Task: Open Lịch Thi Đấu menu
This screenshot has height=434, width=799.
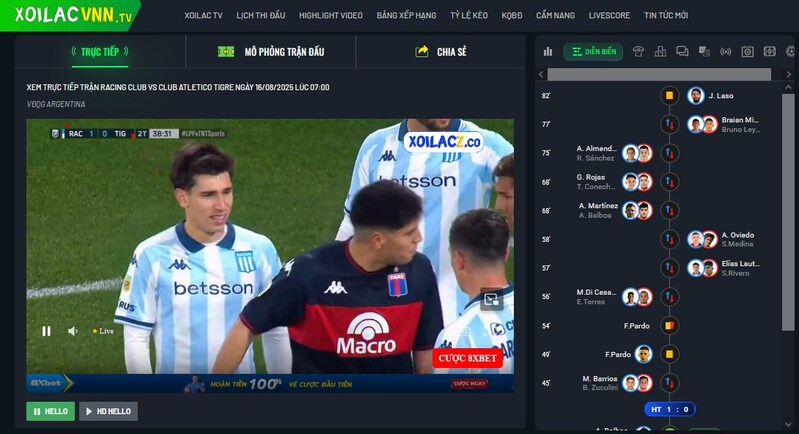Action: tap(261, 15)
